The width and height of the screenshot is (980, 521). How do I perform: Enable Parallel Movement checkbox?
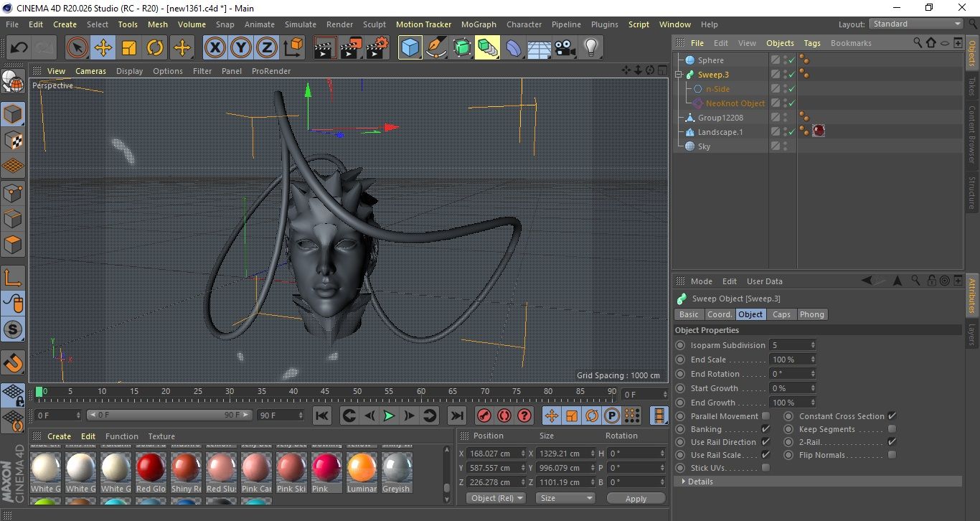[765, 416]
